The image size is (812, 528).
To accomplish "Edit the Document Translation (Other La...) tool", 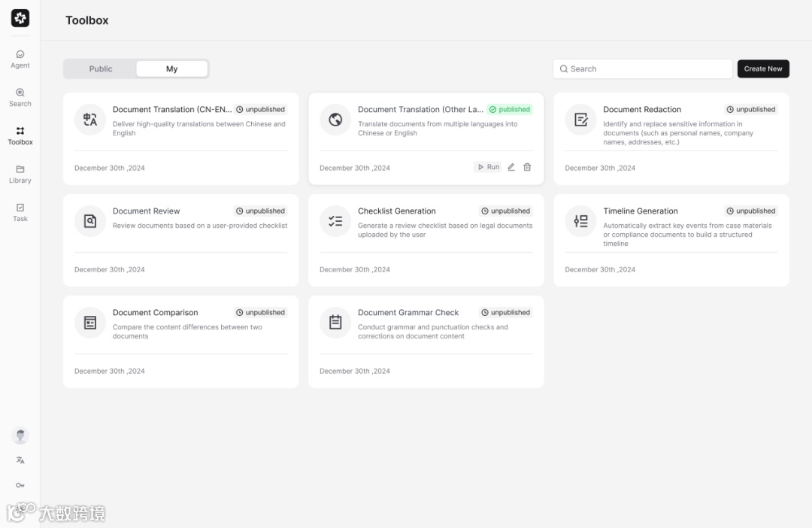I will 511,167.
